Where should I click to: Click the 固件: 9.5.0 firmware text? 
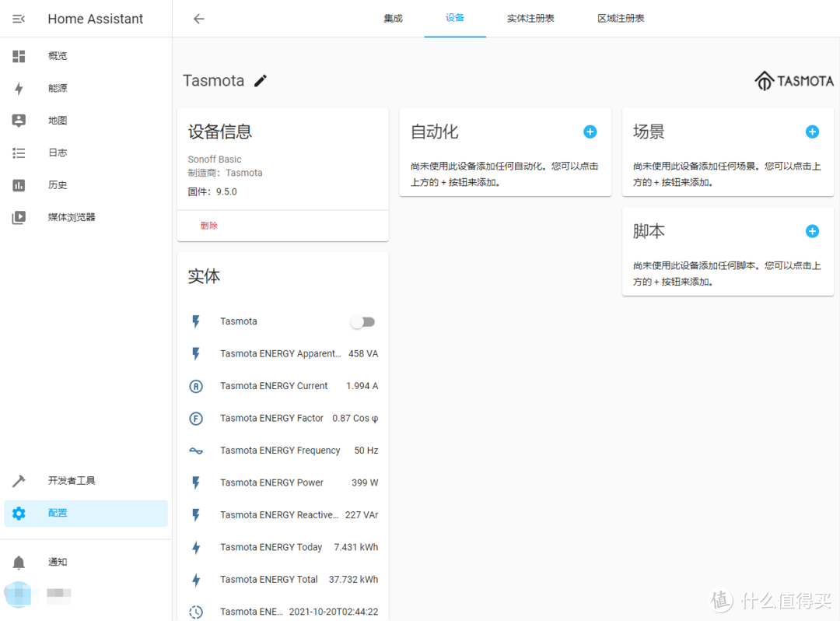coord(212,191)
